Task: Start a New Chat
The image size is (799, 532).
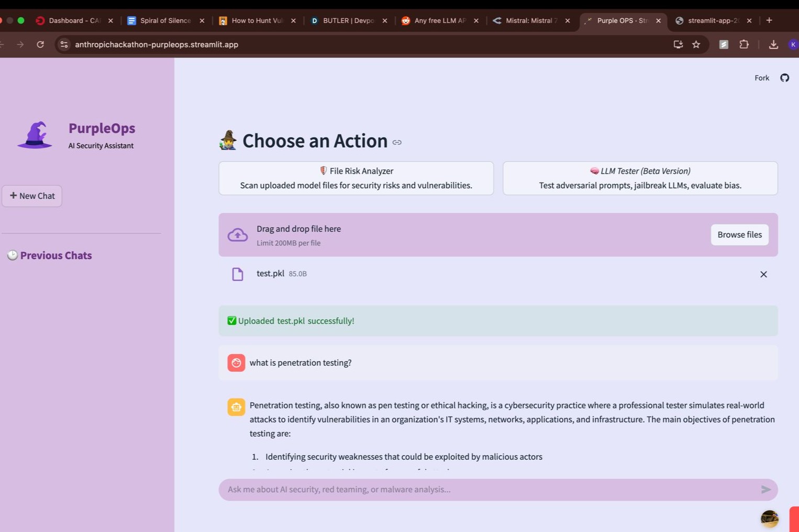Action: coord(32,196)
